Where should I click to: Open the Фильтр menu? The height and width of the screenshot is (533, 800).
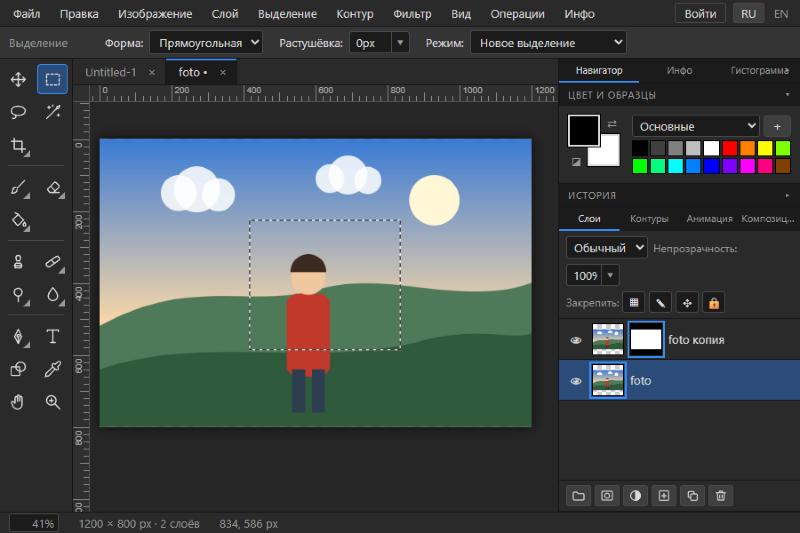point(412,14)
